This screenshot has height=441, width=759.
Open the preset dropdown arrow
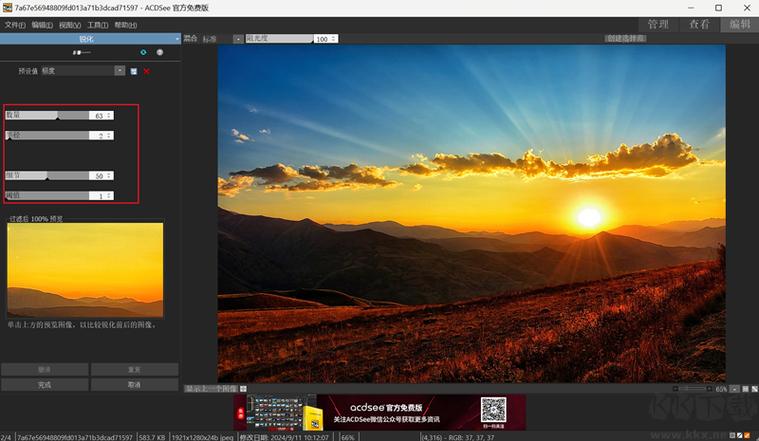pyautogui.click(x=120, y=71)
